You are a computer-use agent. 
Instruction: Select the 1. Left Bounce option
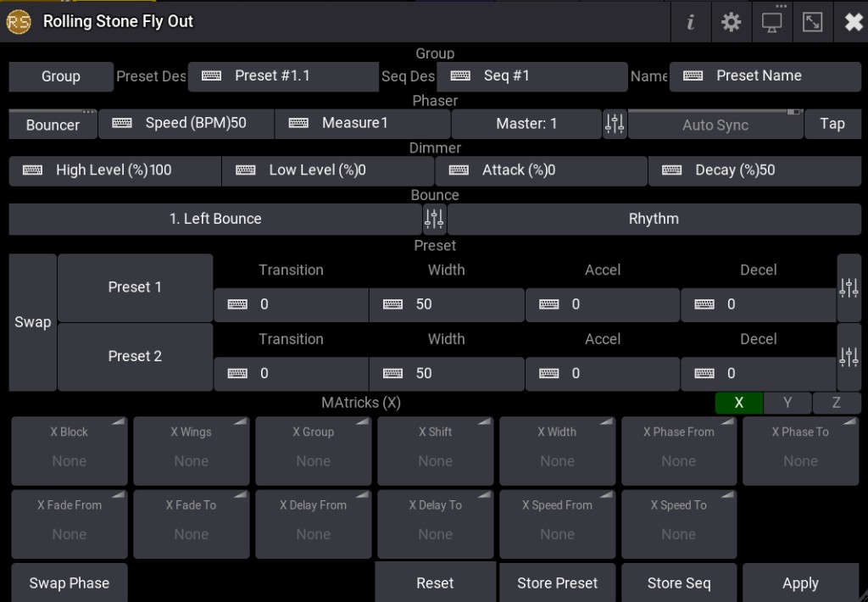coord(215,219)
